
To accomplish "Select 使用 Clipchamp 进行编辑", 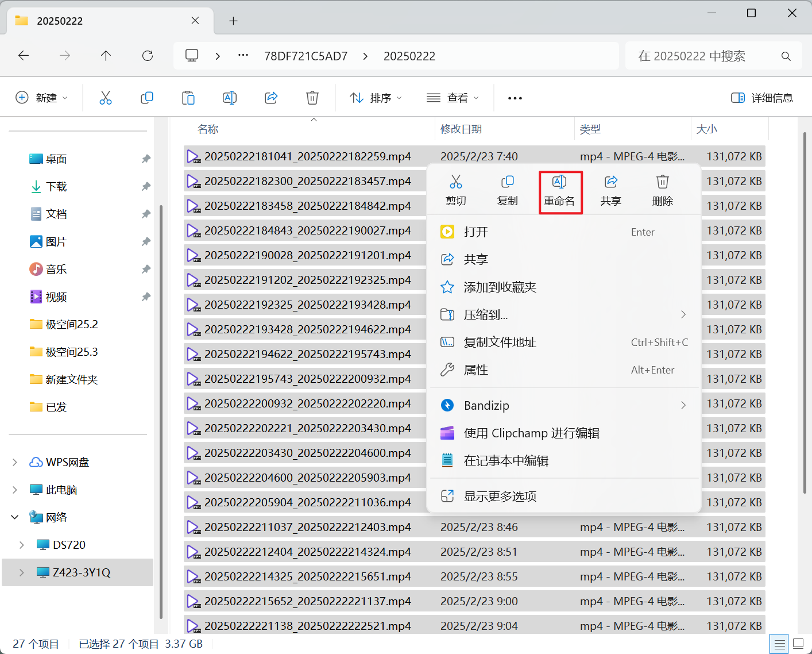I will (564, 433).
